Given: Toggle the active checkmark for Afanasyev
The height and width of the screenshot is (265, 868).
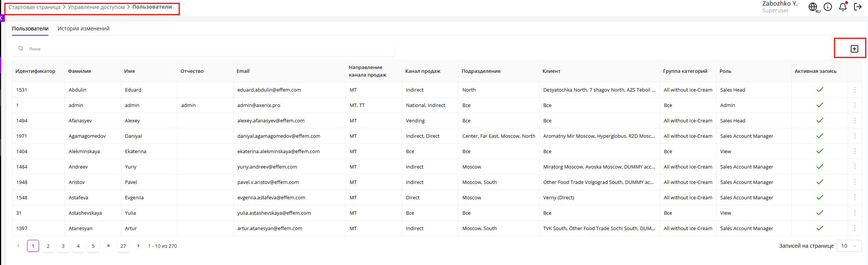Looking at the screenshot, I should (x=820, y=120).
